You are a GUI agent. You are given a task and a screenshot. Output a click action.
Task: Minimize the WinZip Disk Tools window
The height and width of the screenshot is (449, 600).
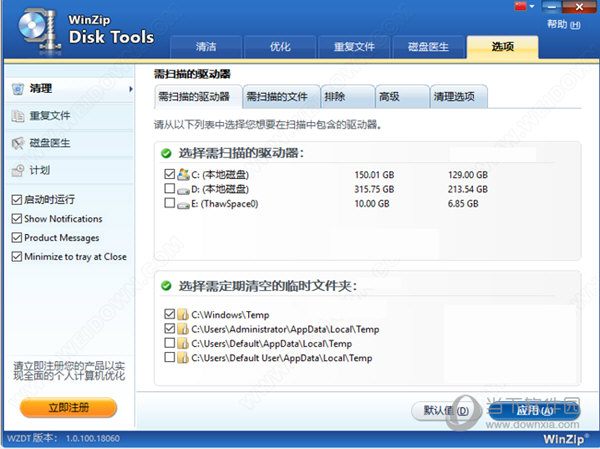coord(551,7)
